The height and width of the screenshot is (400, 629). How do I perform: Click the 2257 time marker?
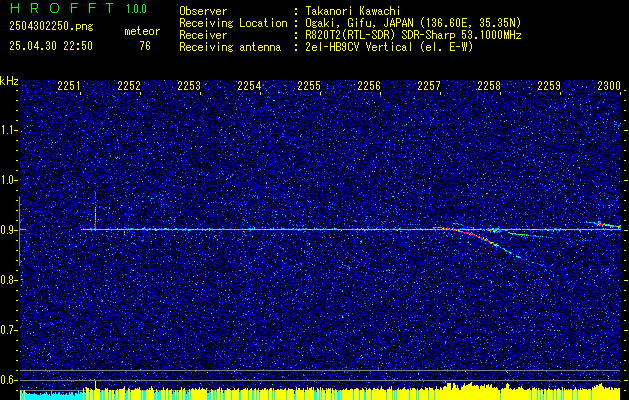pyautogui.click(x=429, y=86)
